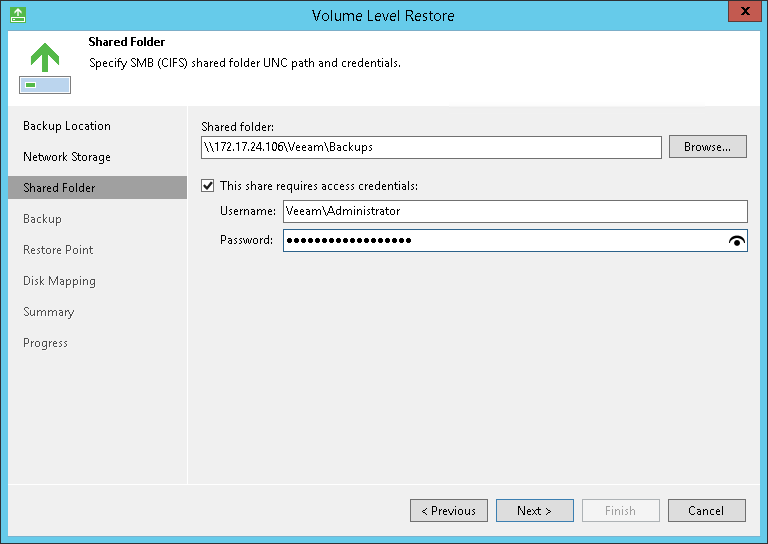Select the Disk Mapping step

coord(59,281)
